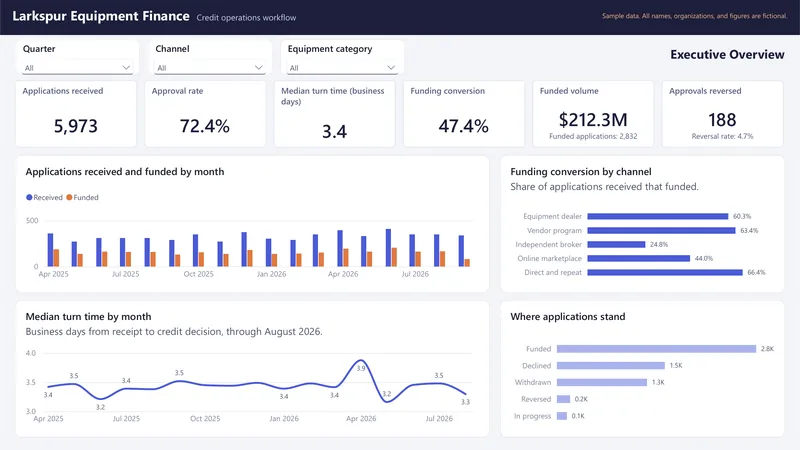This screenshot has height=450, width=800.
Task: Click the 24.8% Independent broker data label
Action: coord(659,244)
